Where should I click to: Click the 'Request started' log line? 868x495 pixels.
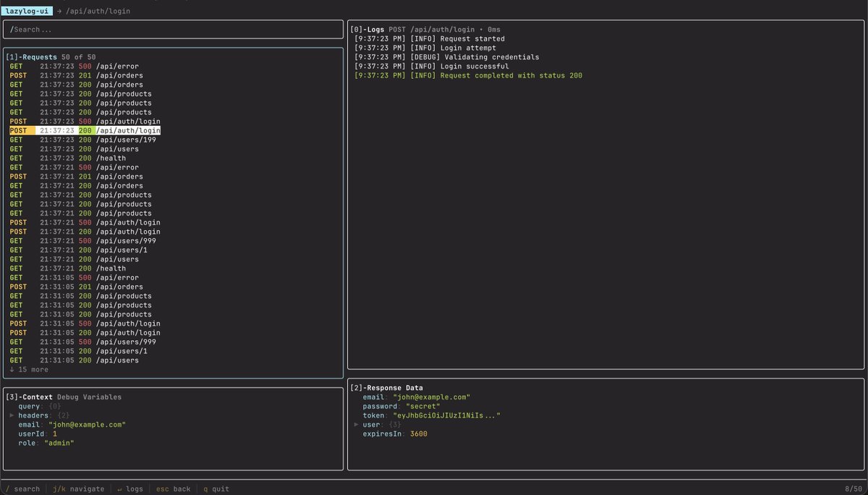point(430,38)
